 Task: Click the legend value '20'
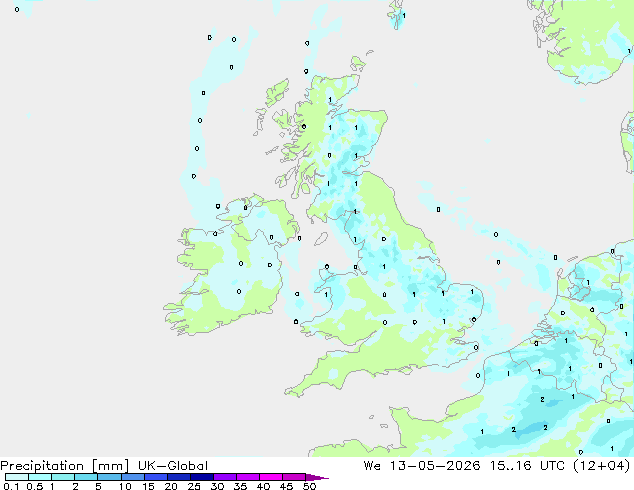[171, 486]
